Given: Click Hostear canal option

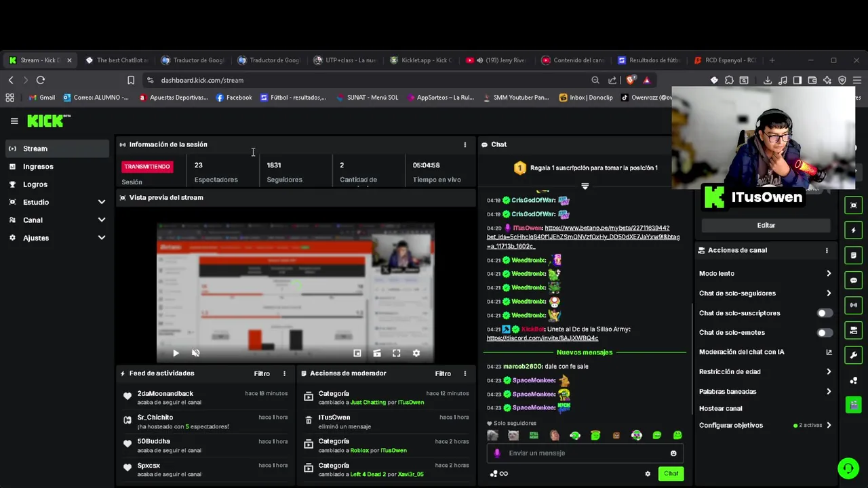Looking at the screenshot, I should click(x=720, y=409).
